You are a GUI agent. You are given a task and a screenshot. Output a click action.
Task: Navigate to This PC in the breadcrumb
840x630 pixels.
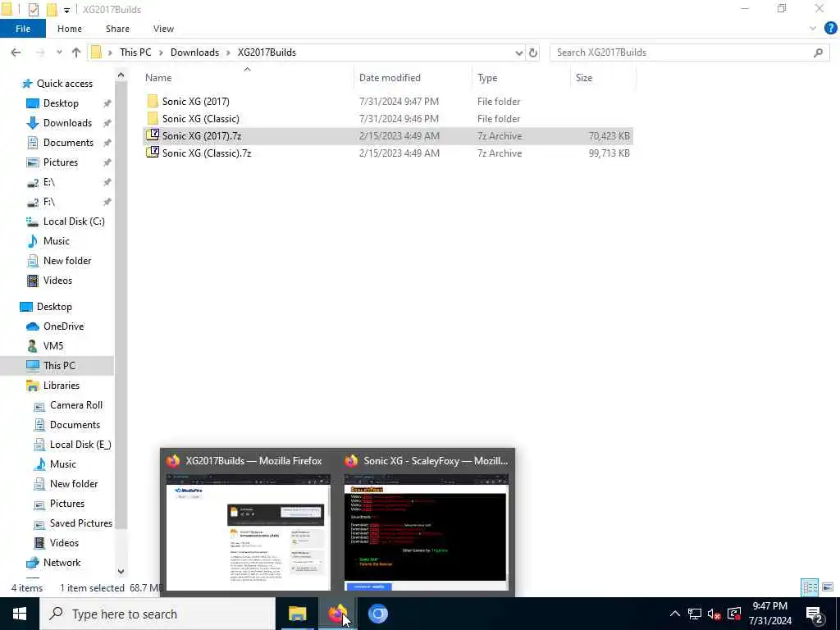click(135, 52)
